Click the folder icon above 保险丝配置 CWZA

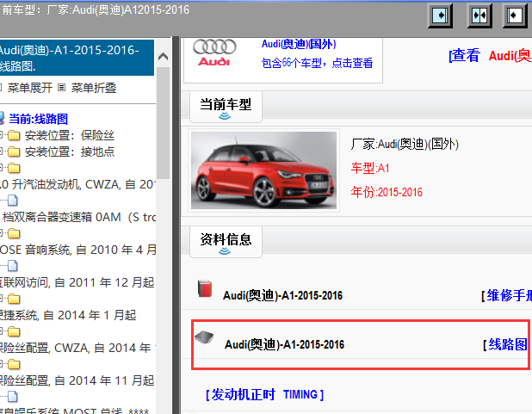[x=14, y=331]
